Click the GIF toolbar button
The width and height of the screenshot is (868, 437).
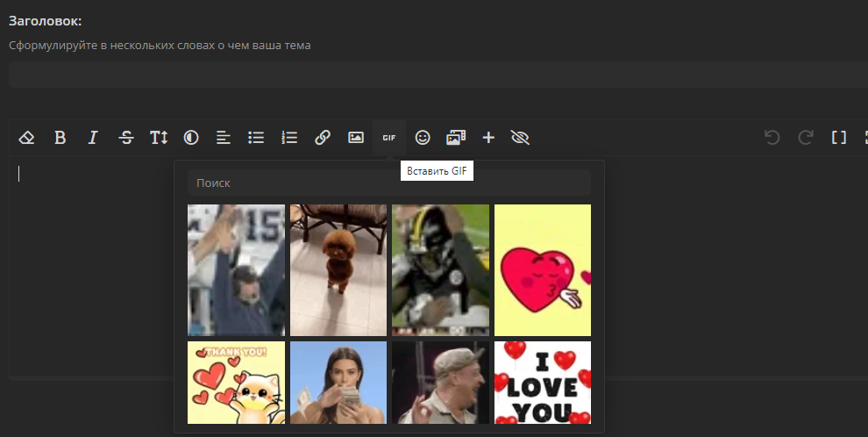(389, 138)
